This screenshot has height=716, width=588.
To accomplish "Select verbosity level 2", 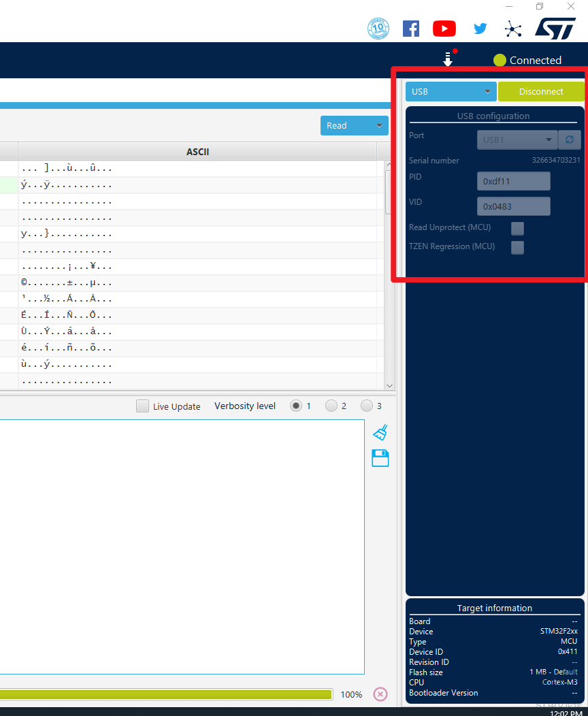I will point(331,406).
